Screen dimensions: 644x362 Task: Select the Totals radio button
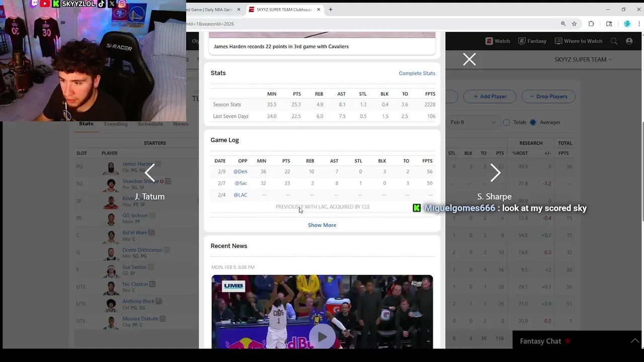506,122
